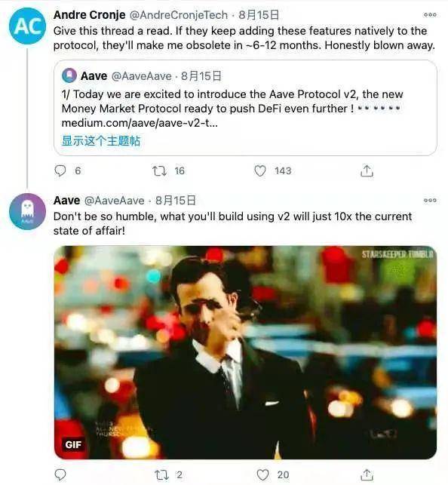Like Aave's reply with 20 likes
448x485 pixels.
(262, 474)
